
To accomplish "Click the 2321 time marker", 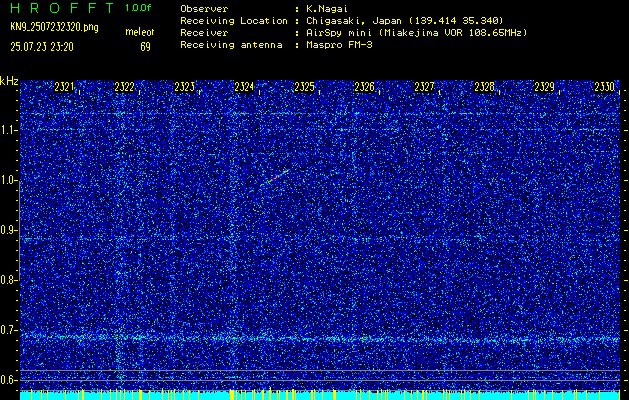I will [x=64, y=87].
